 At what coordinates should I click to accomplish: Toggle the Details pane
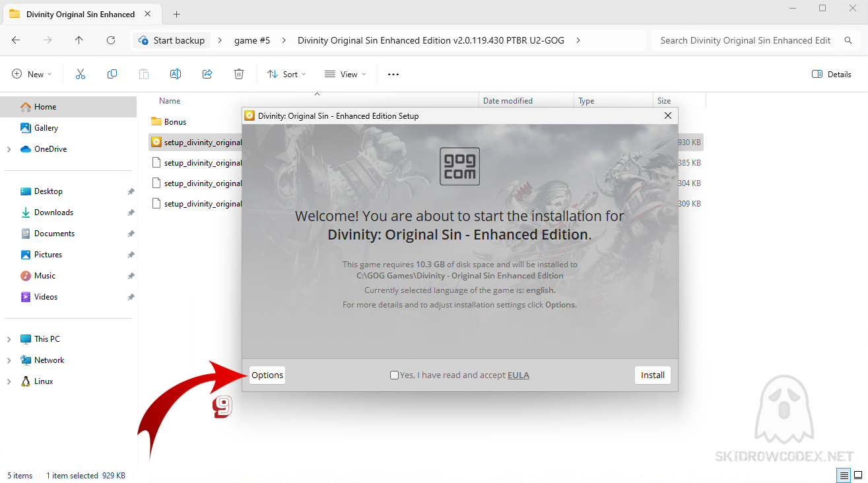click(x=832, y=74)
